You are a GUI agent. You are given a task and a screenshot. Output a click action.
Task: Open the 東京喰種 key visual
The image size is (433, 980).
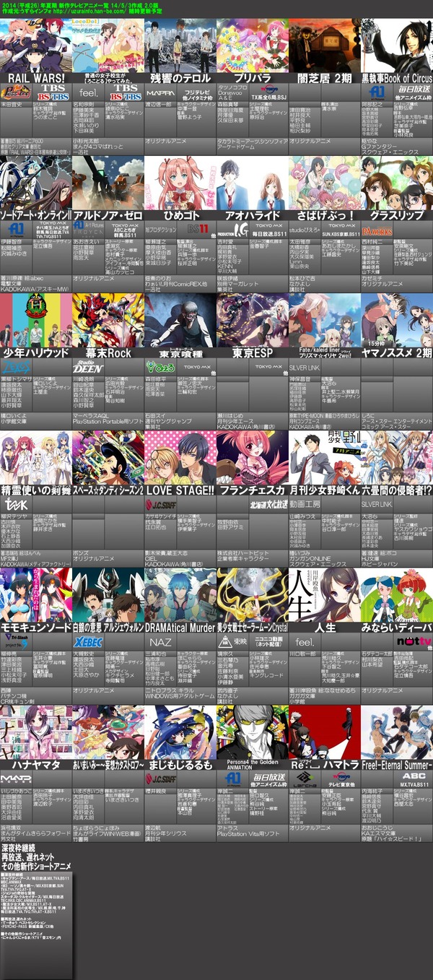tap(180, 319)
